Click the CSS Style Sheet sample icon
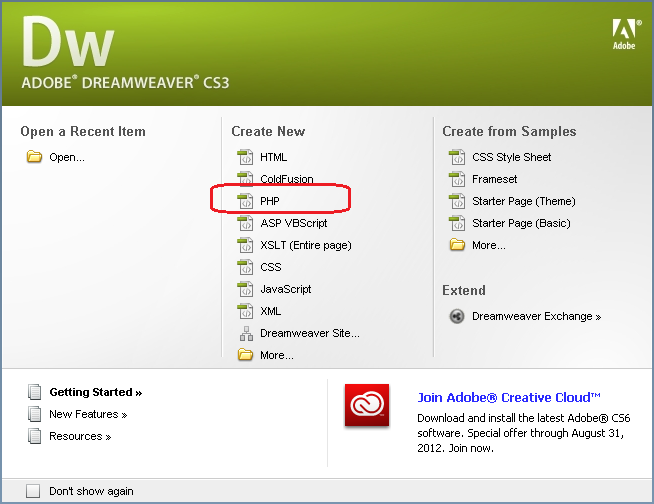 pos(457,157)
